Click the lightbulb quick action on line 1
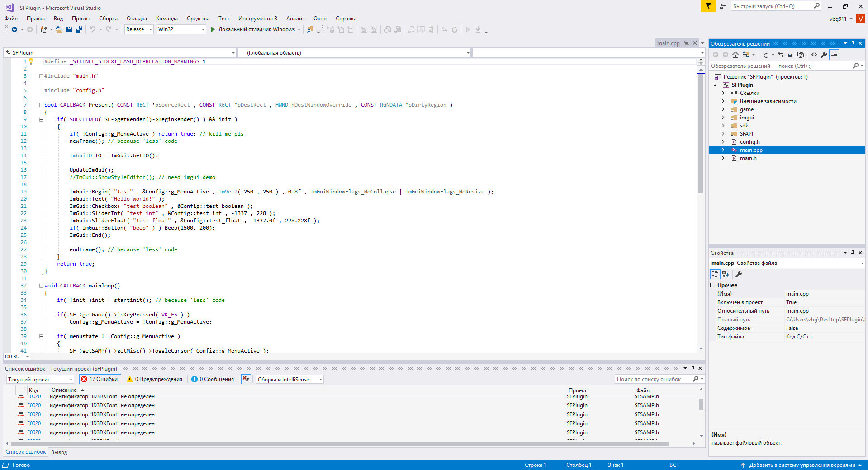 coord(31,61)
